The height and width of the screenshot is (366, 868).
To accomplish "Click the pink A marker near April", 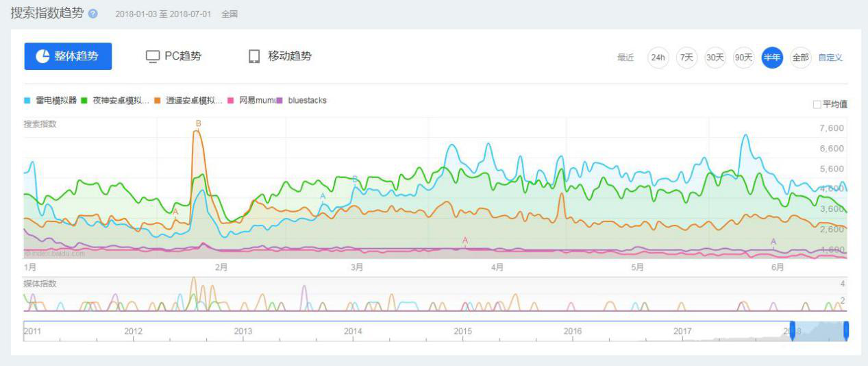I will tap(465, 241).
